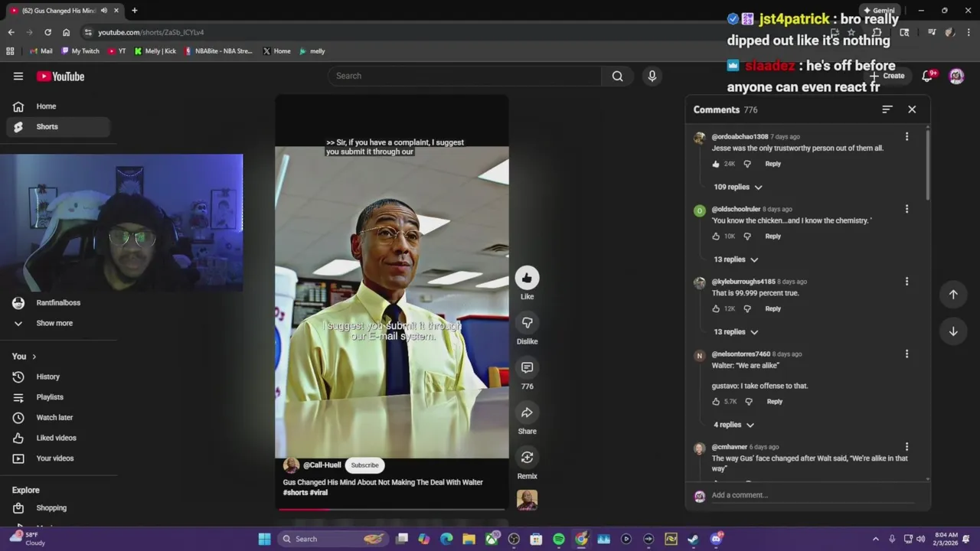Open the You section chevron
Screen dimensions: 980x551
(34, 357)
